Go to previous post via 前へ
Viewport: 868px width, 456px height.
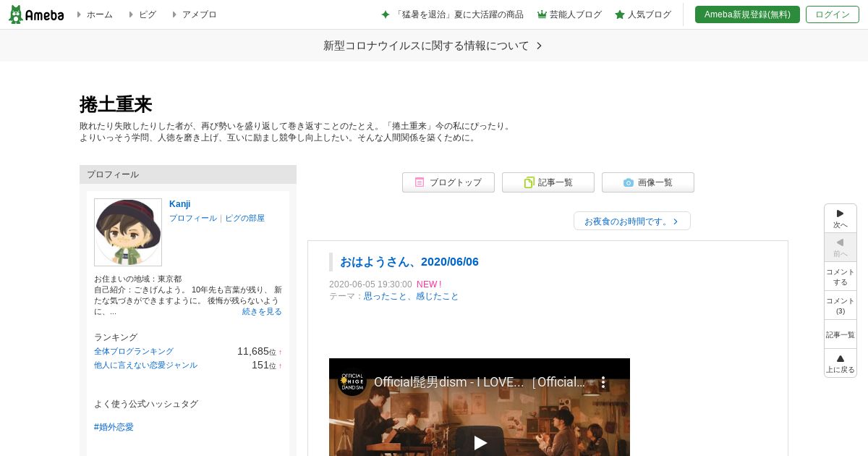(x=841, y=248)
